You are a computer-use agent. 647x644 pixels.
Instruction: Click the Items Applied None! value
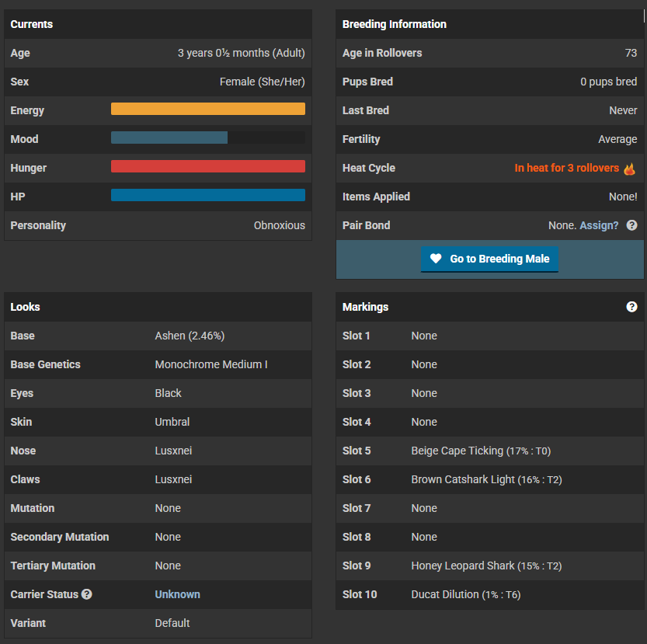623,197
